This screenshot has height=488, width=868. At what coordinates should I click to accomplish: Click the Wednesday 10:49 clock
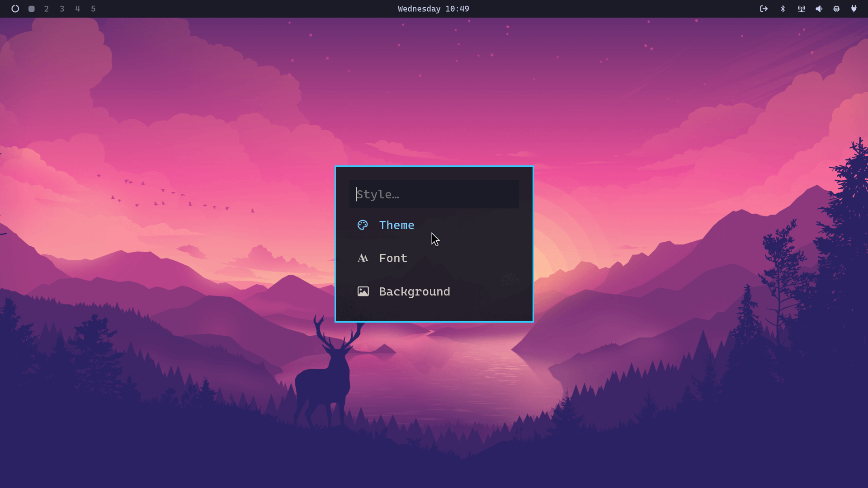click(x=433, y=9)
